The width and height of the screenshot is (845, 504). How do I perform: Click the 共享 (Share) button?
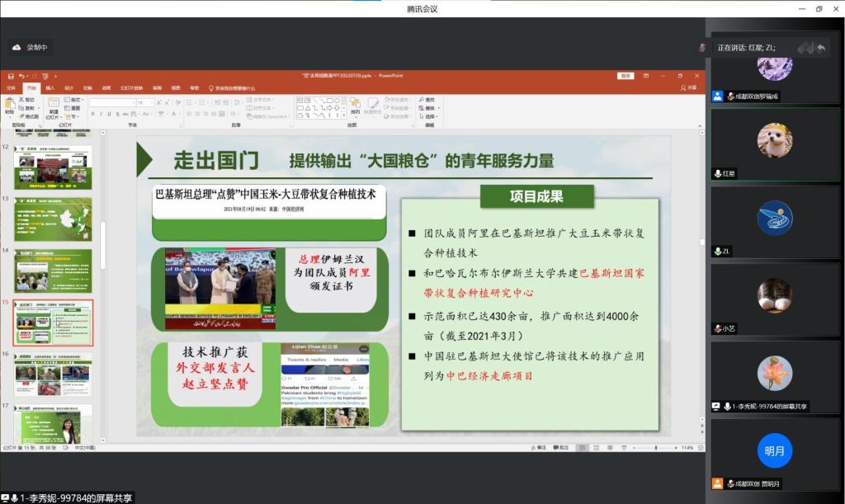tap(688, 87)
